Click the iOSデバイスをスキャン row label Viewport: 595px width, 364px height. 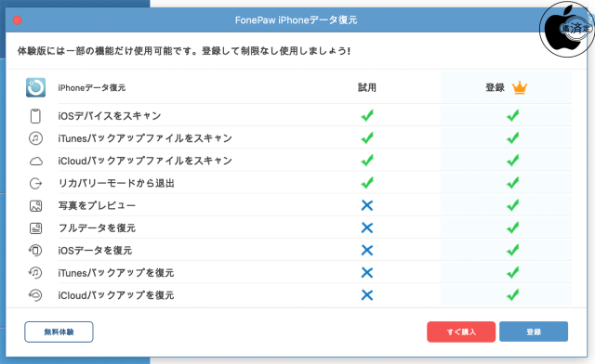[x=110, y=116]
